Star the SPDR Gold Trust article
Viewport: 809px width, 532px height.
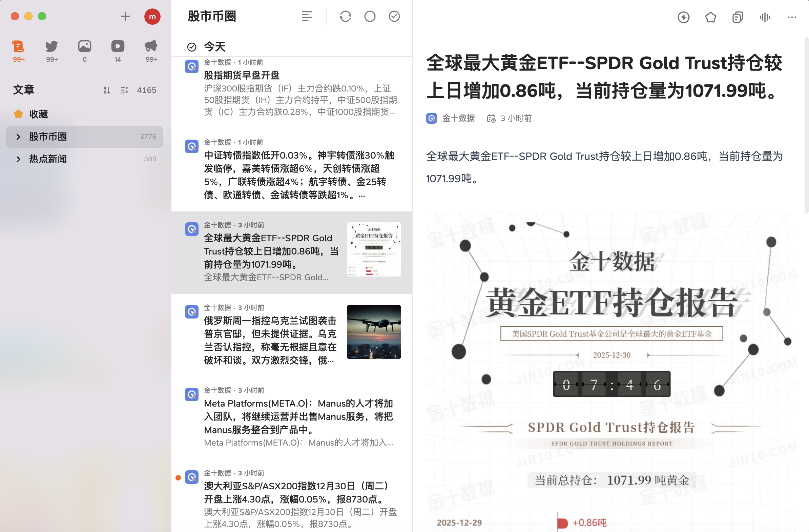coord(710,17)
